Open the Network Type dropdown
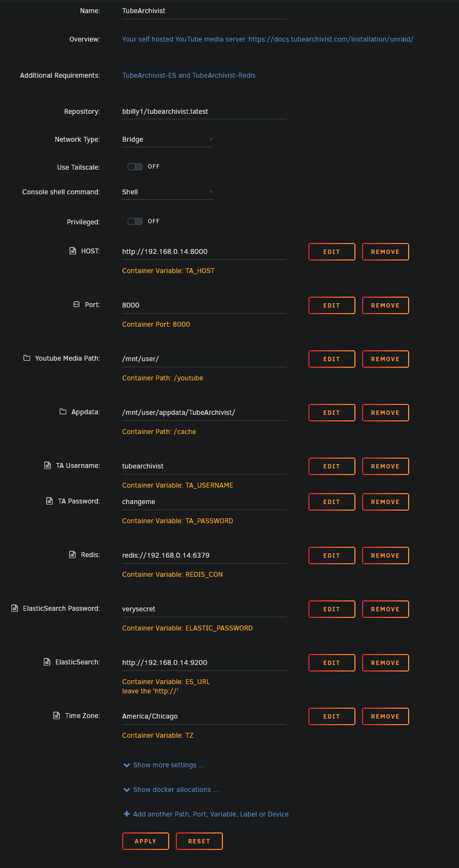459x868 pixels. [167, 139]
